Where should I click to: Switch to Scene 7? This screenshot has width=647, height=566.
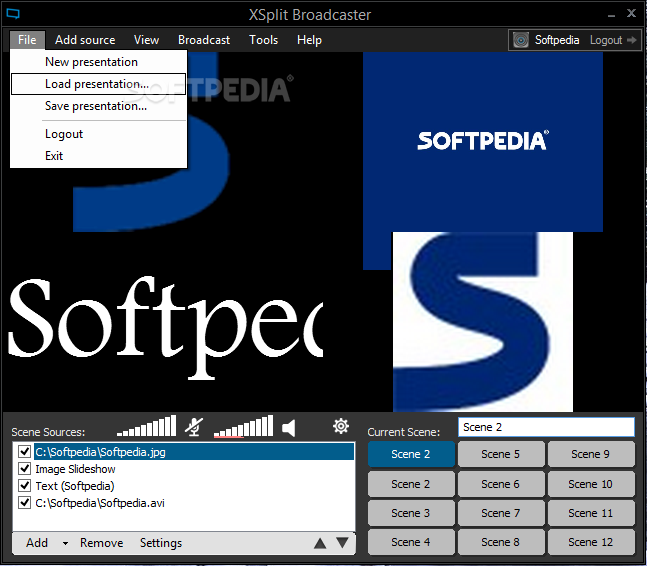[x=501, y=513]
